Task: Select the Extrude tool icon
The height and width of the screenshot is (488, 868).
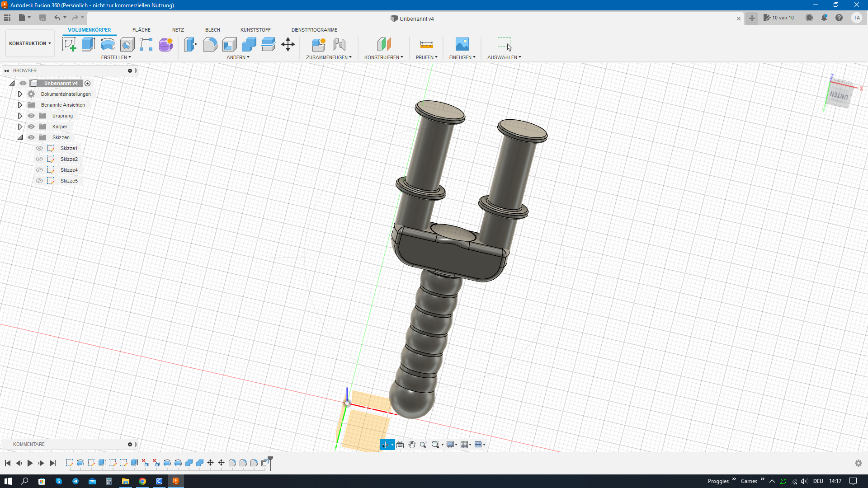Action: tap(88, 44)
